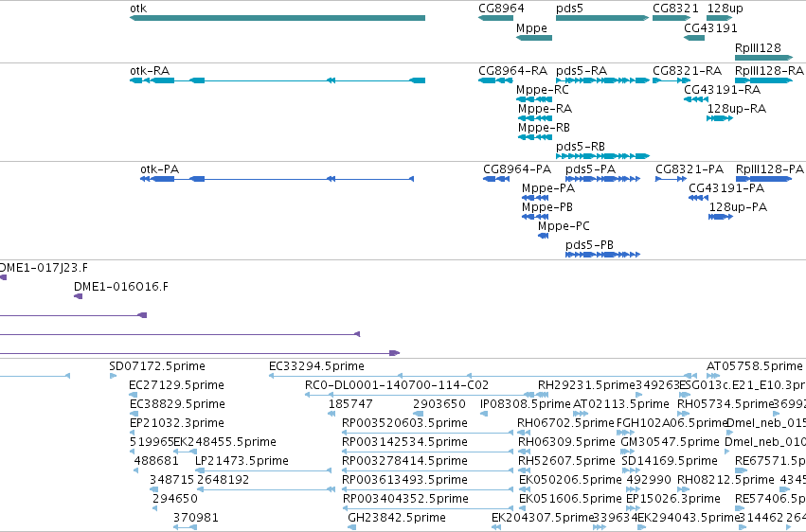Screen dimensions: 806x532
Task: Click the CG8321-PA protein label
Action: (x=690, y=168)
